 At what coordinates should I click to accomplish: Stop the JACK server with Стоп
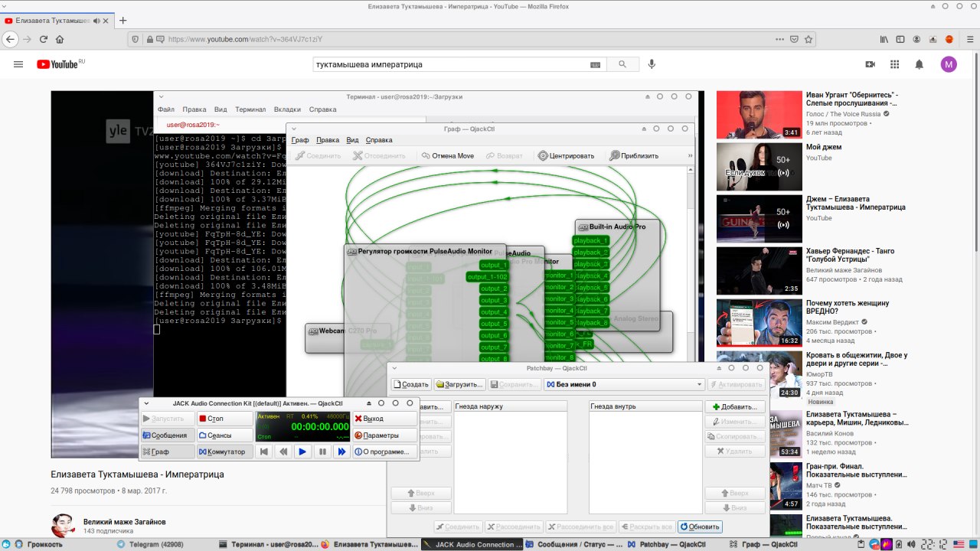(x=224, y=419)
